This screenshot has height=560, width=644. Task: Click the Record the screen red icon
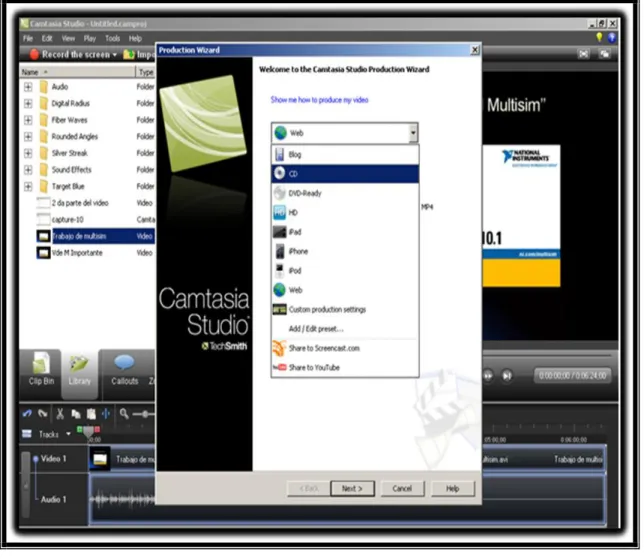(34, 54)
